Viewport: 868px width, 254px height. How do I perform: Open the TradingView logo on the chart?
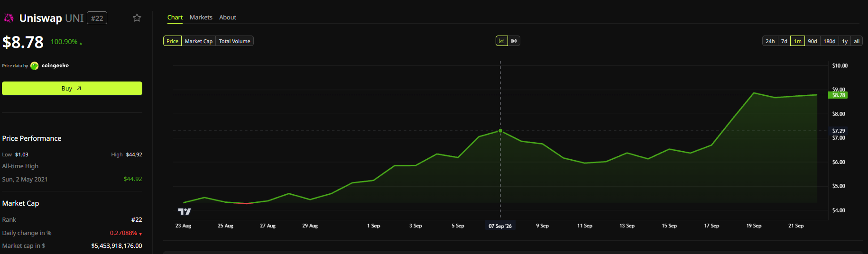(185, 211)
